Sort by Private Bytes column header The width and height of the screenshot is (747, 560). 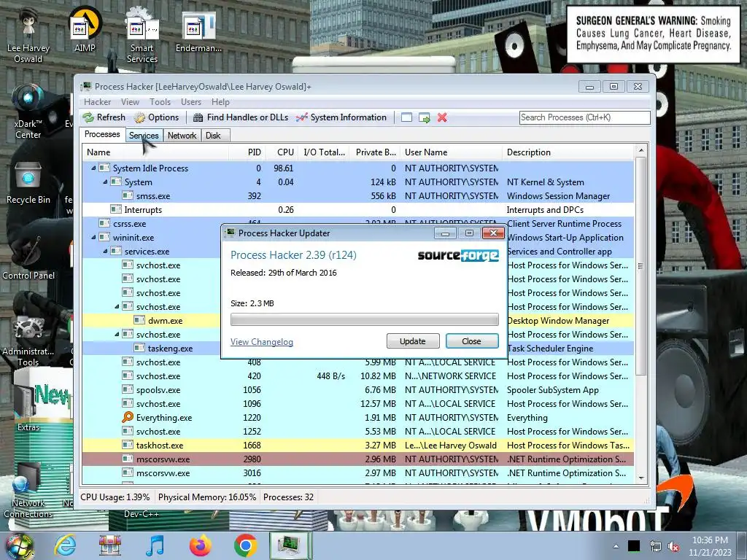click(375, 152)
